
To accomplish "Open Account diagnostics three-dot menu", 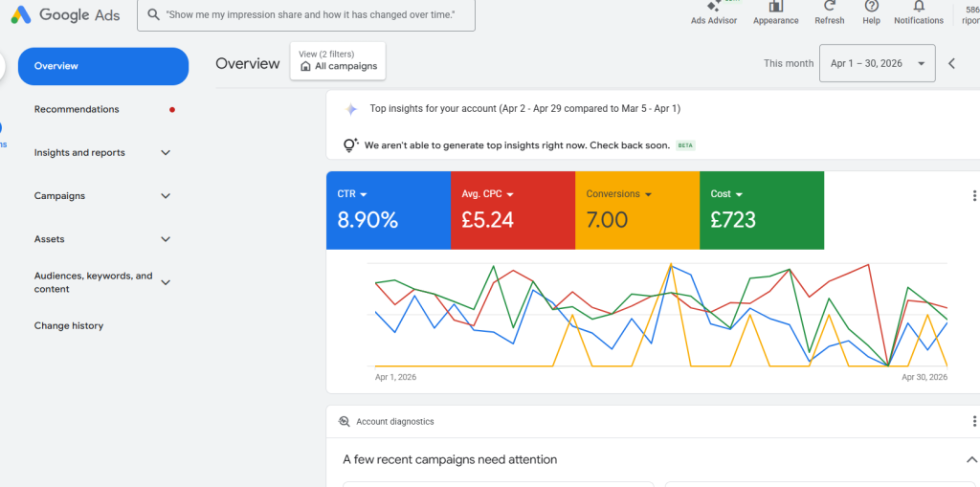I will [x=973, y=421].
